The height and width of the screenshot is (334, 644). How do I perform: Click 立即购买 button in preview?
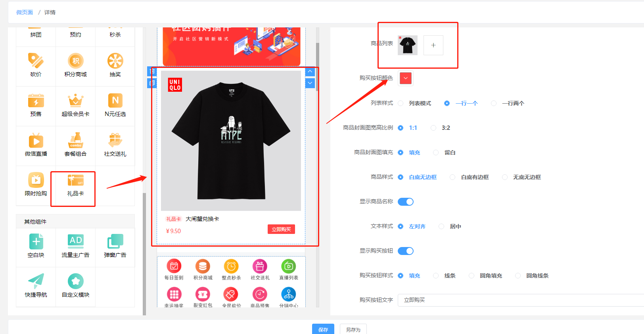(x=281, y=229)
